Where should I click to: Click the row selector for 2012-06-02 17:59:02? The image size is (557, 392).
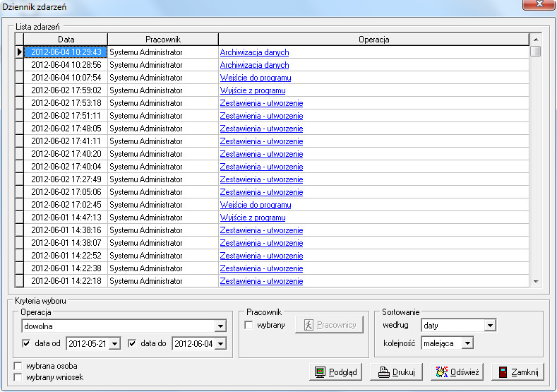19,90
